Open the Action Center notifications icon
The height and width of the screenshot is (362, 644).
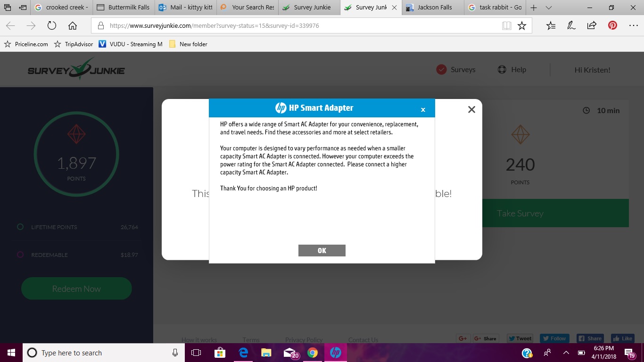[630, 353]
